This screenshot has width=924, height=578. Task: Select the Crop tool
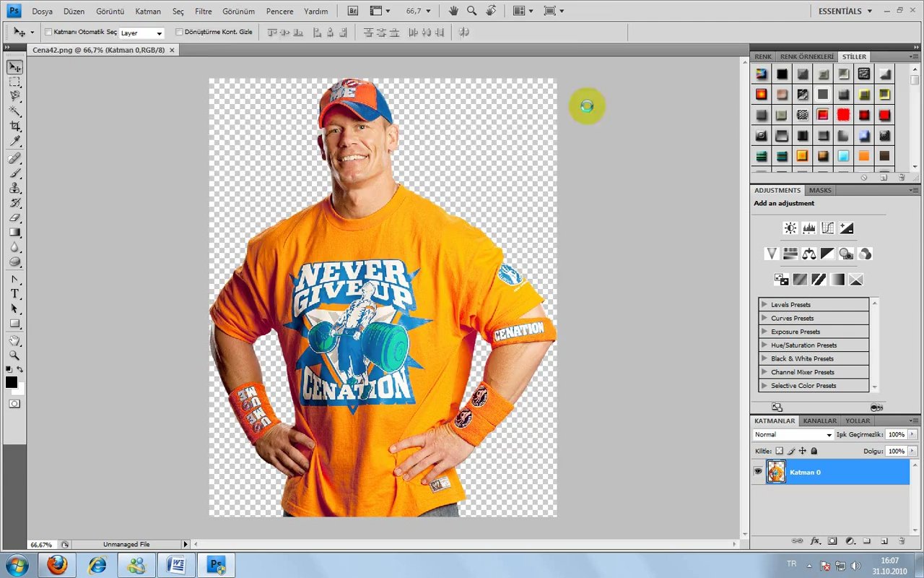(x=14, y=126)
